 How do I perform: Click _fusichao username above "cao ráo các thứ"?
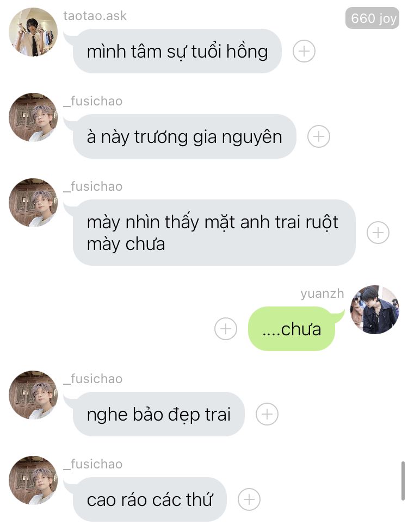[92, 464]
